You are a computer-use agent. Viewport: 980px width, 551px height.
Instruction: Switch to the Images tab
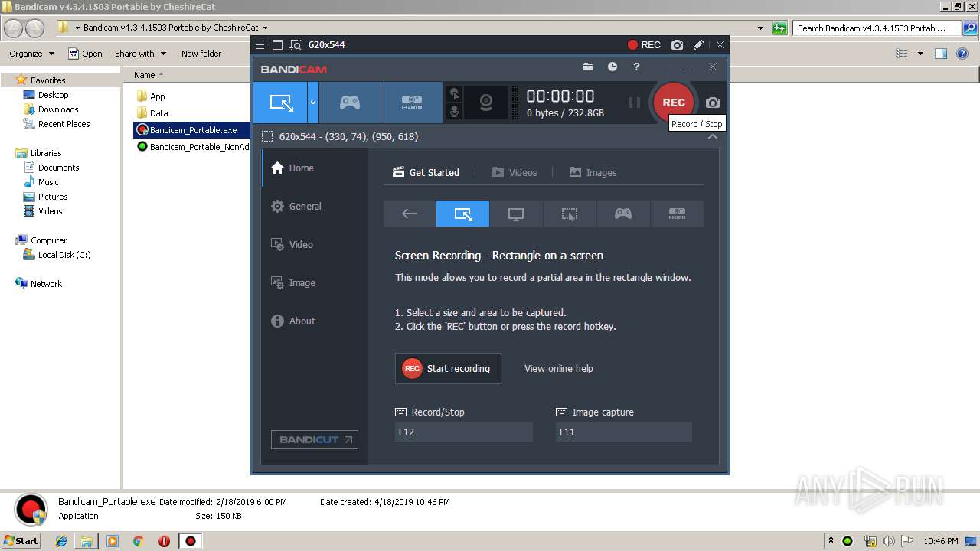pos(593,172)
